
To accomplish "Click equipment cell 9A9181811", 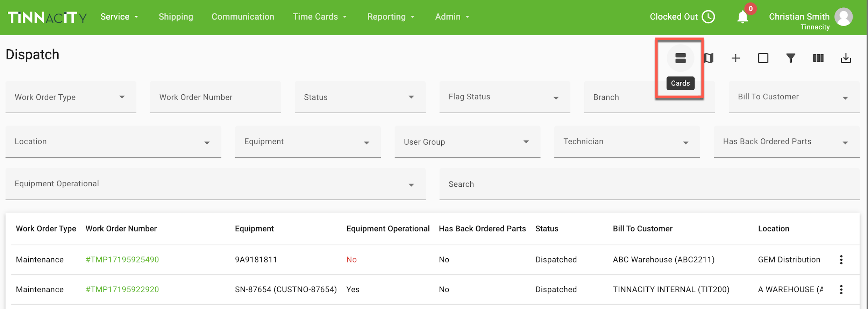I will [256, 260].
